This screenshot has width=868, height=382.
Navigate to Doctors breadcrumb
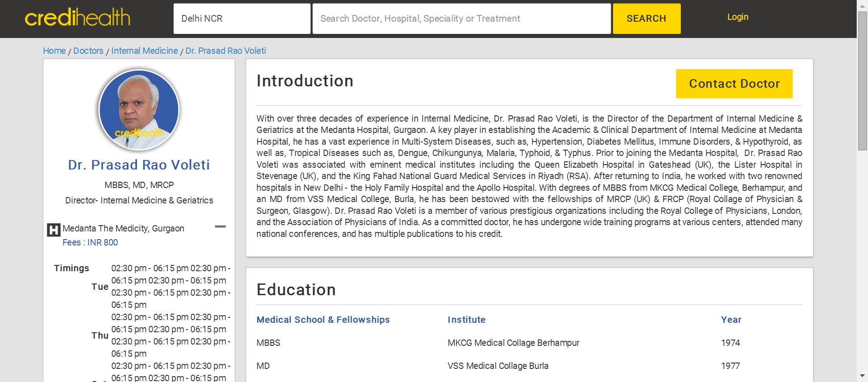point(88,51)
